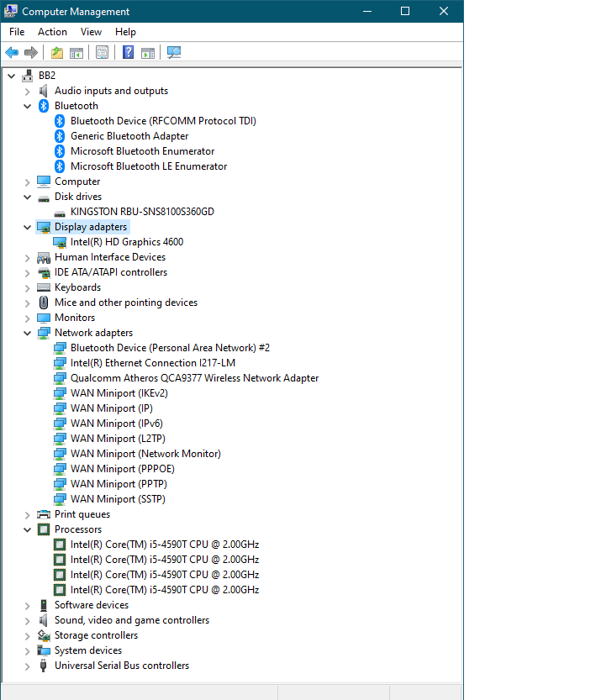Select WAN Miniport (Network Monitor)

coord(145,454)
